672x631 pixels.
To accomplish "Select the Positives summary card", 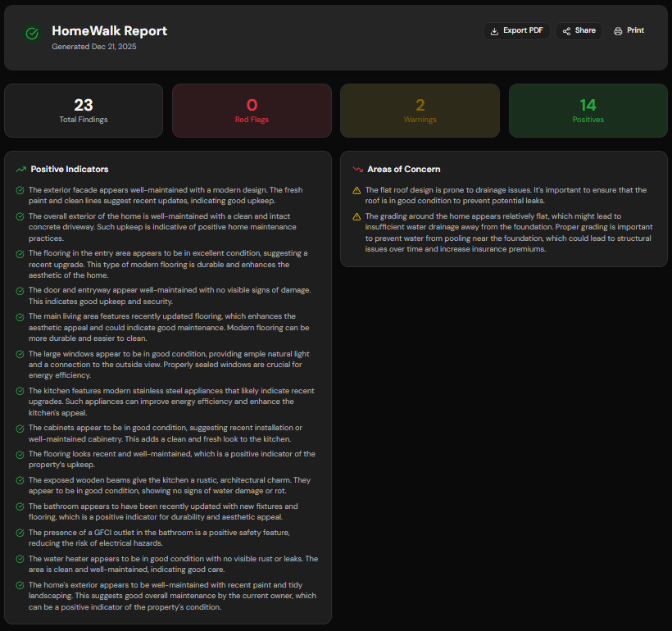I will click(x=588, y=110).
